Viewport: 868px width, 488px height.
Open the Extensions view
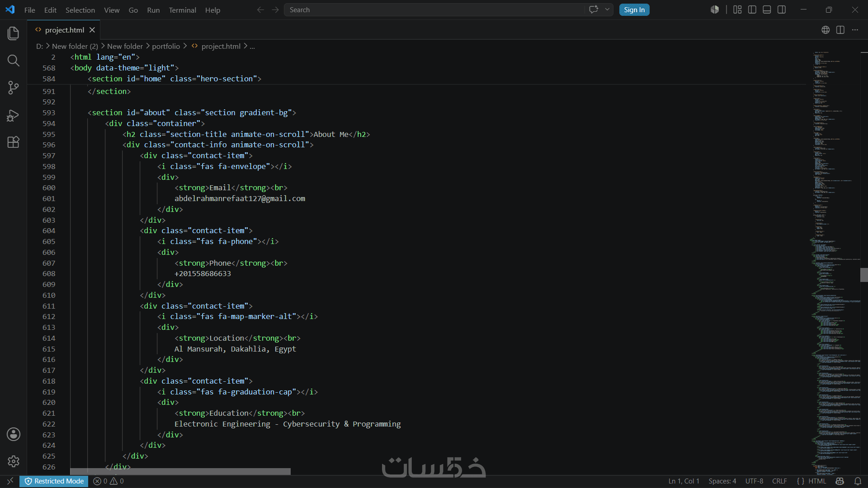pyautogui.click(x=14, y=142)
